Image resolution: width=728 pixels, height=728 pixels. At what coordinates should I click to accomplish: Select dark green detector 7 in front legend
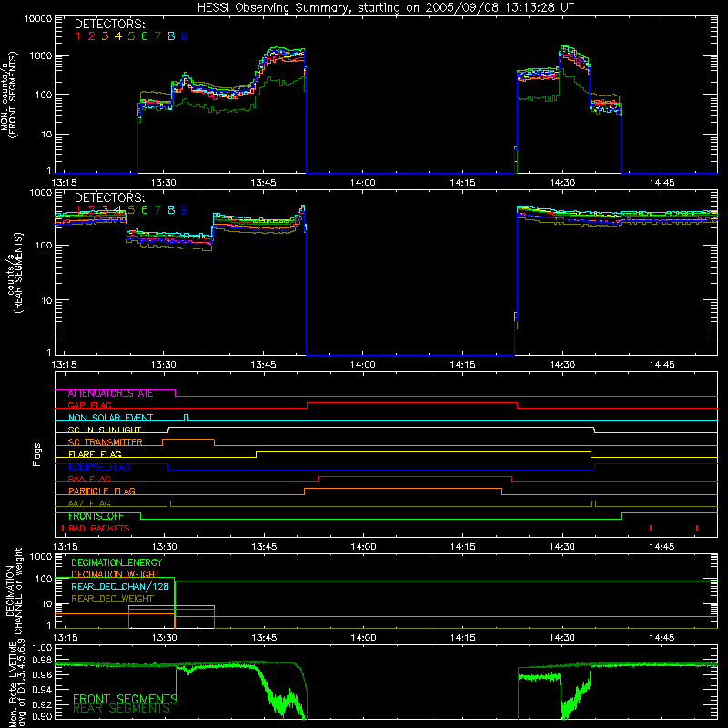[157, 36]
